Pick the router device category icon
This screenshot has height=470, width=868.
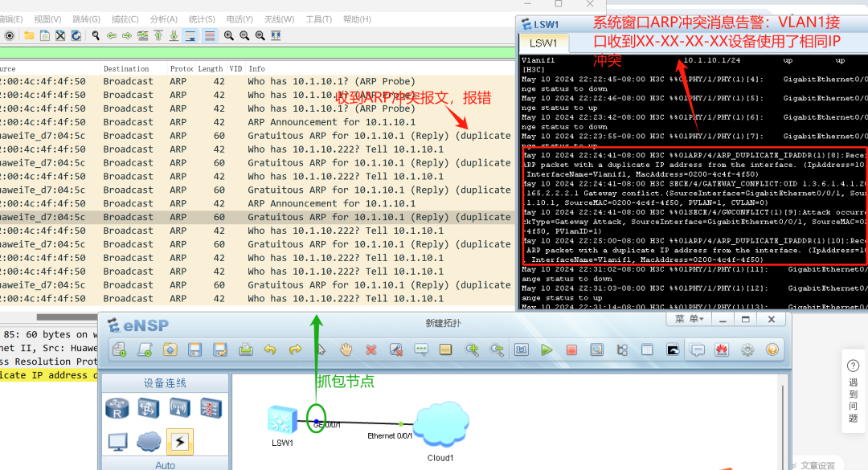pos(117,408)
